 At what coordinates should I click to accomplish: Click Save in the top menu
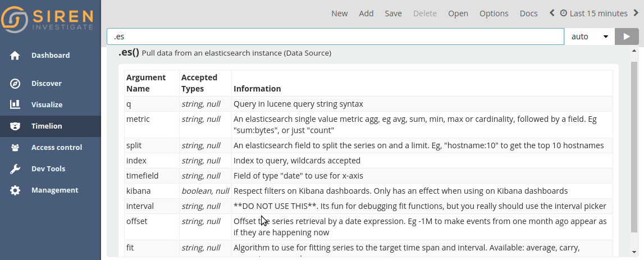[393, 13]
